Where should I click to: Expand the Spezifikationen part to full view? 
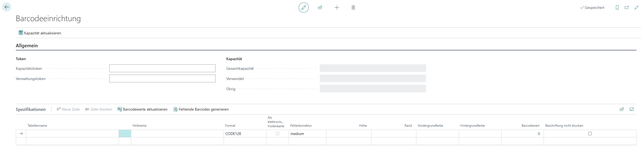click(x=632, y=109)
